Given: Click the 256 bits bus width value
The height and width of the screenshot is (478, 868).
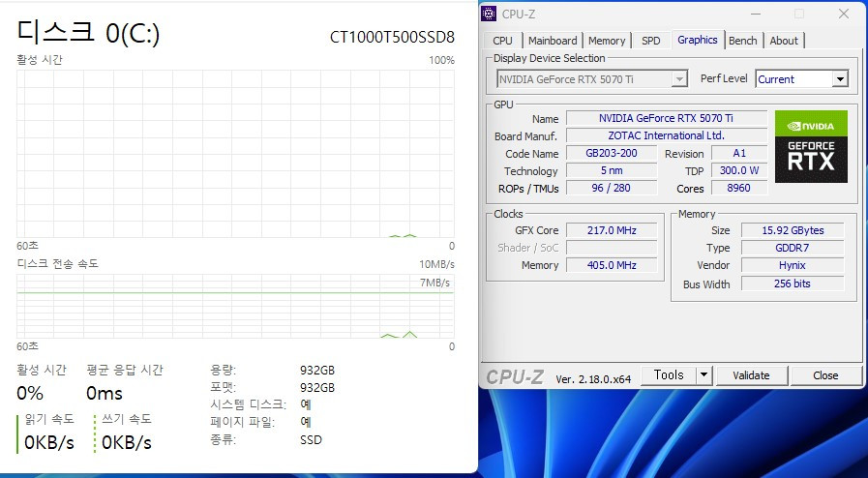Looking at the screenshot, I should (x=793, y=284).
